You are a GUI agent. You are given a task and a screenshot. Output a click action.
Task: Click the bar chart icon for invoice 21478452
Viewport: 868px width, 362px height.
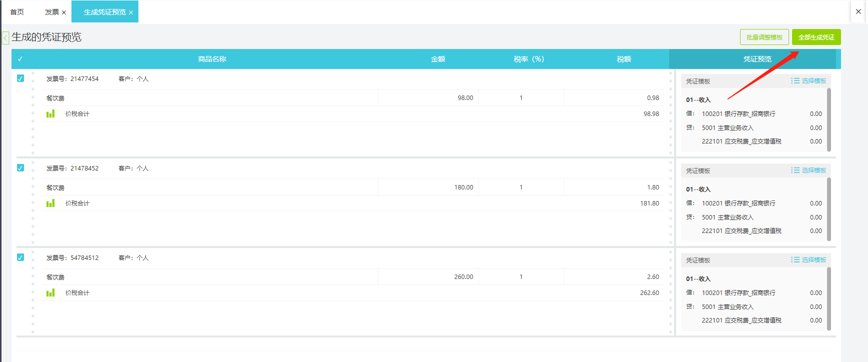point(50,203)
